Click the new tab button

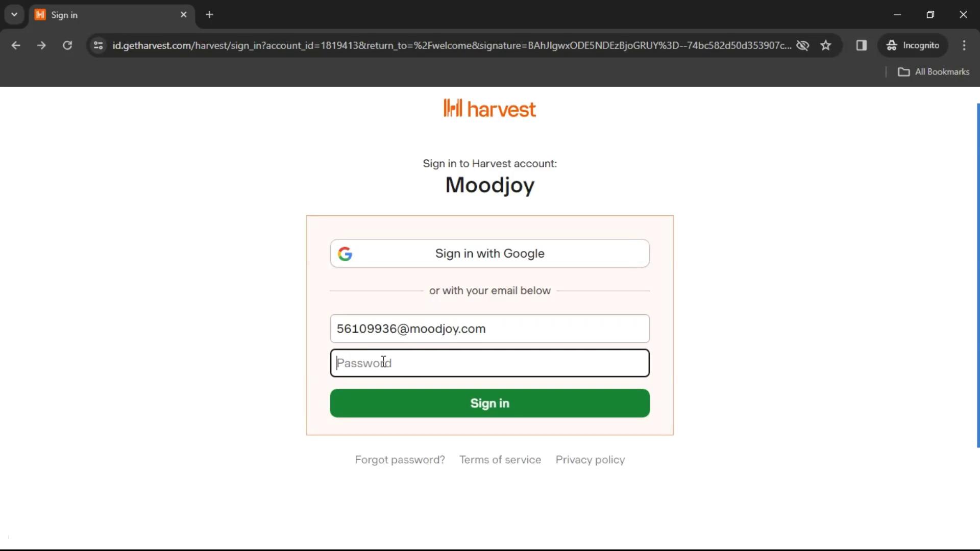[209, 15]
